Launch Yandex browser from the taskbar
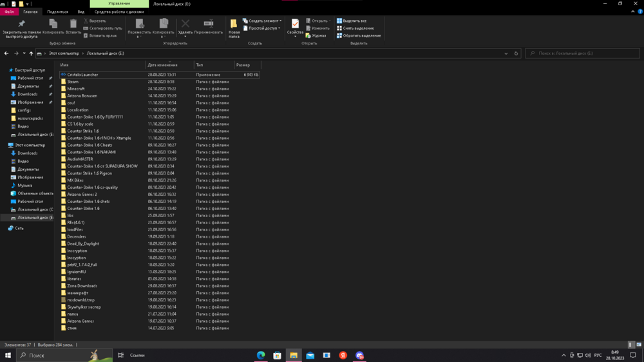This screenshot has width=644, height=362. [343, 355]
